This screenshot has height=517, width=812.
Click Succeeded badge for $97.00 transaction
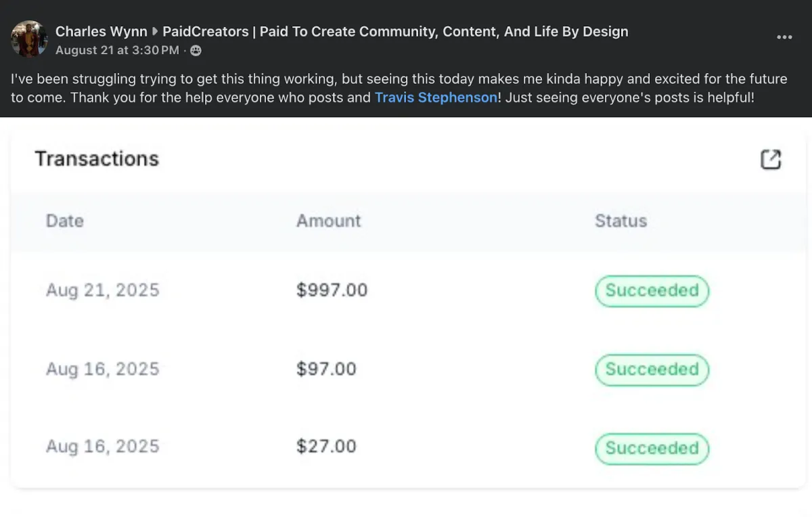pos(652,369)
